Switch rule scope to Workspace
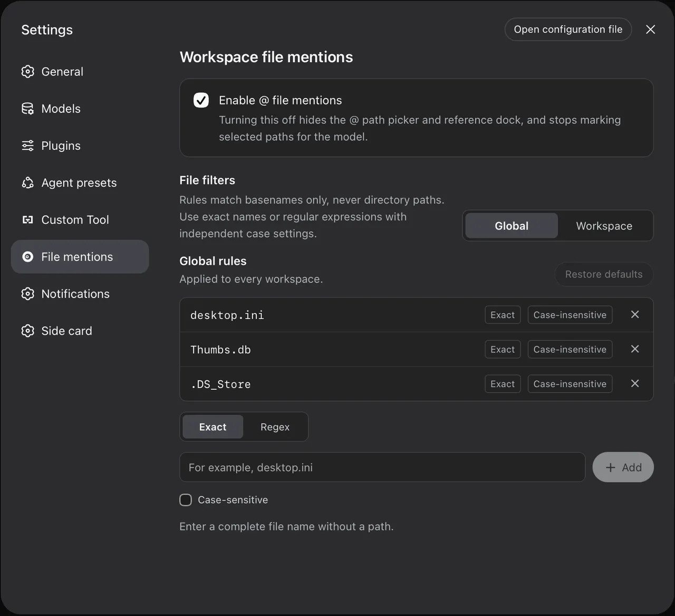675x616 pixels. tap(604, 226)
